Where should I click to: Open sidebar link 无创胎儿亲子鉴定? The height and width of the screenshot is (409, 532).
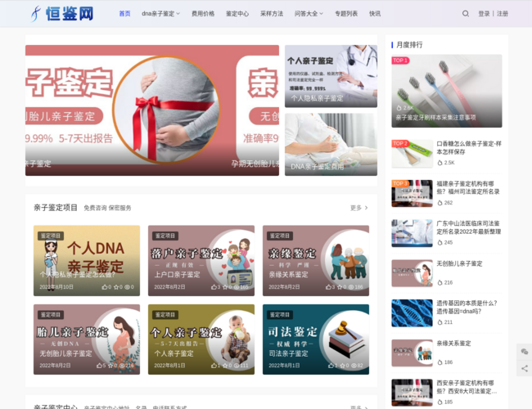click(x=459, y=263)
